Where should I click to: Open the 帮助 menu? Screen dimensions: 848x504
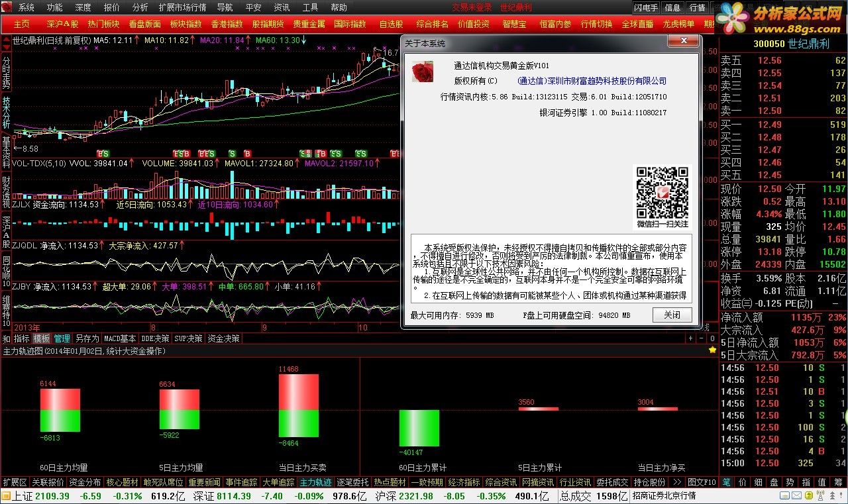(339, 7)
